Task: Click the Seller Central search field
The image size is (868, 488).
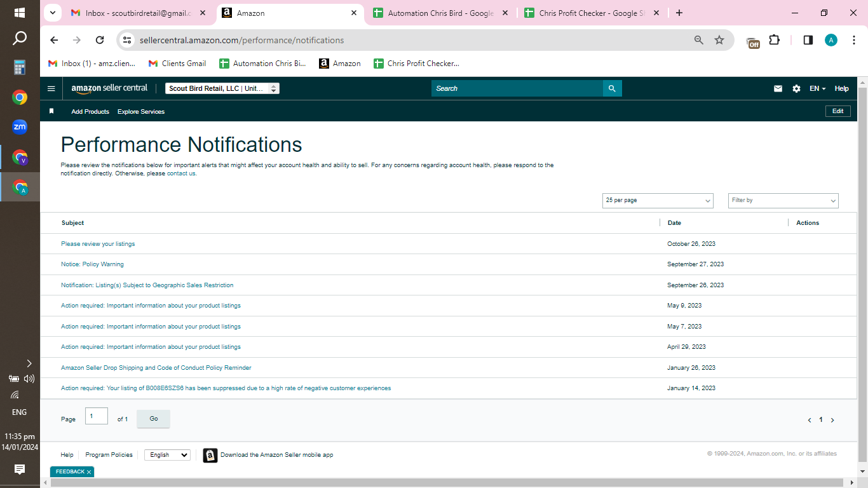Action: [517, 88]
